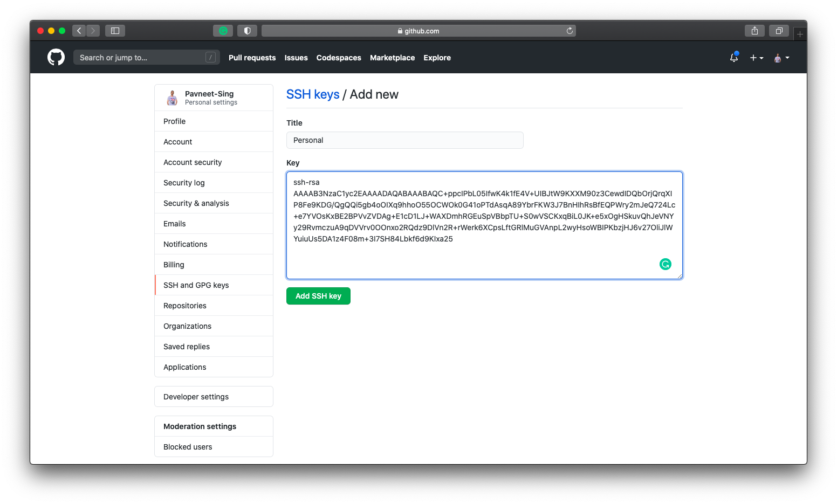The height and width of the screenshot is (504, 837).
Task: Open the GitHub home logo
Action: pyautogui.click(x=56, y=57)
